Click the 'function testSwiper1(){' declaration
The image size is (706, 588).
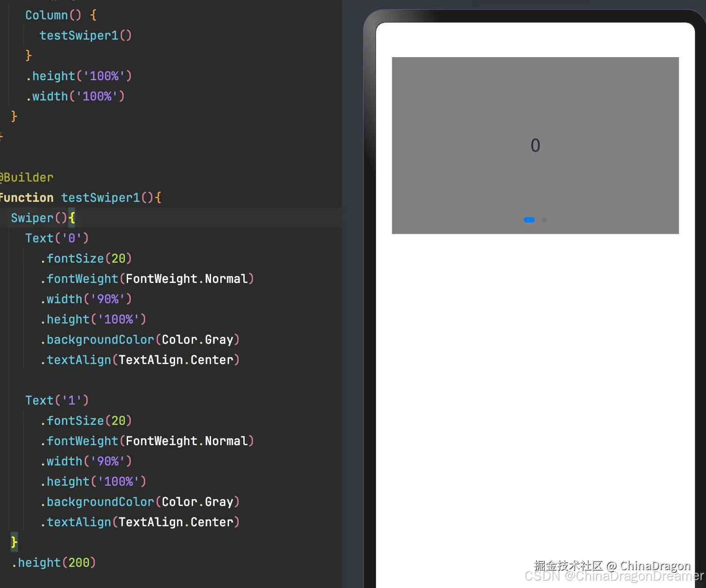coord(80,198)
